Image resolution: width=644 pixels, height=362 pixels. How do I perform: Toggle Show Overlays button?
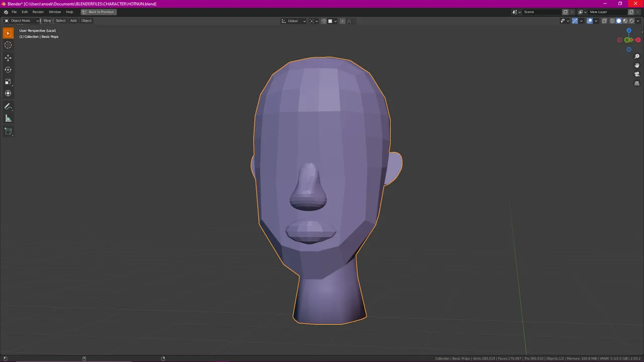click(x=590, y=21)
